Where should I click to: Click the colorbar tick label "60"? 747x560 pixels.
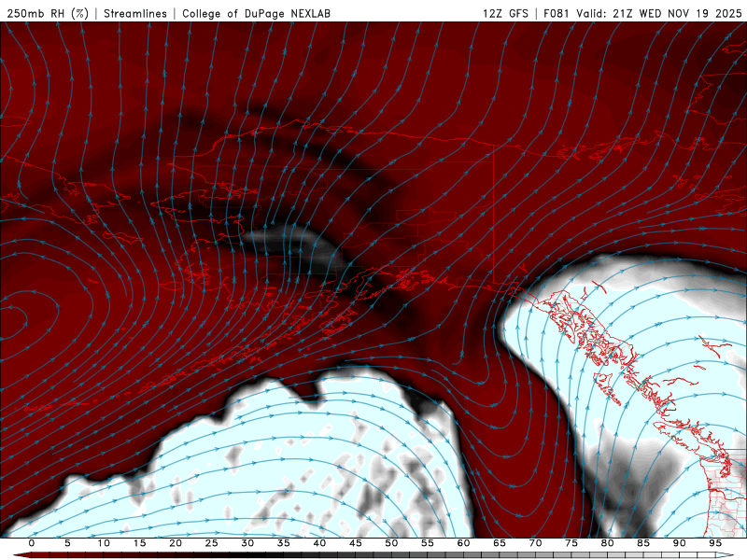tap(463, 543)
